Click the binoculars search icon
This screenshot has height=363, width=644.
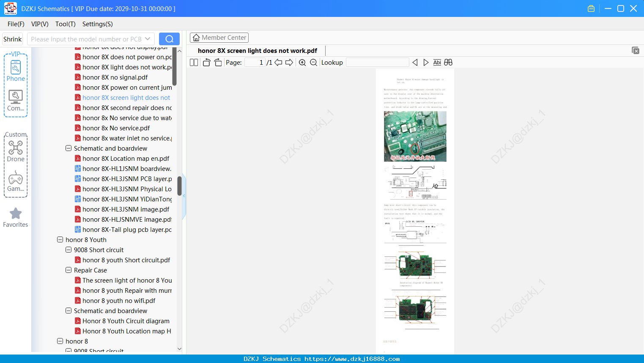tap(448, 63)
